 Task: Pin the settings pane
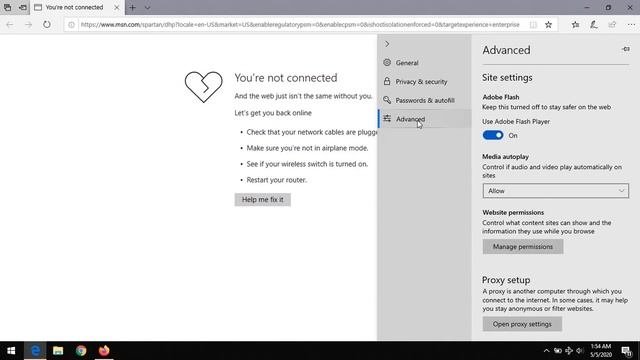click(626, 49)
